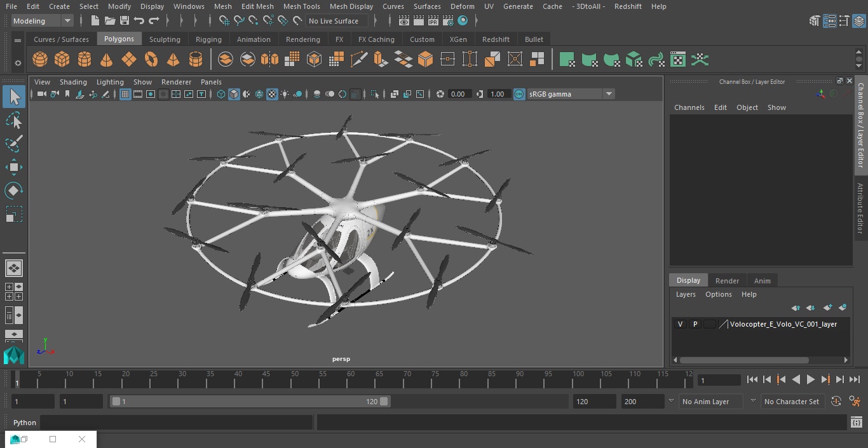The image size is (868, 448).
Task: Open the Render View clapperboard icon
Action: [404, 21]
